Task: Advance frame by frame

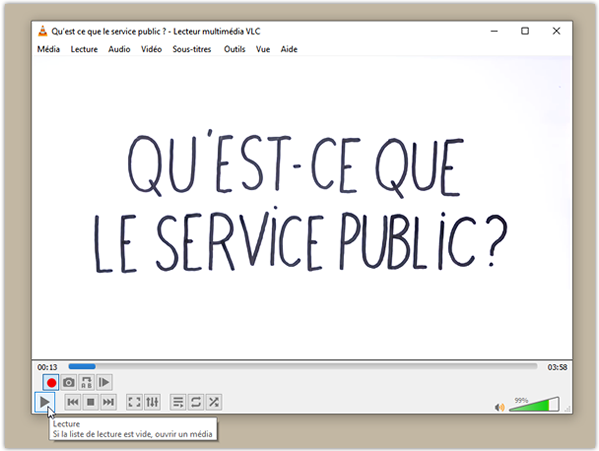Action: [104, 382]
